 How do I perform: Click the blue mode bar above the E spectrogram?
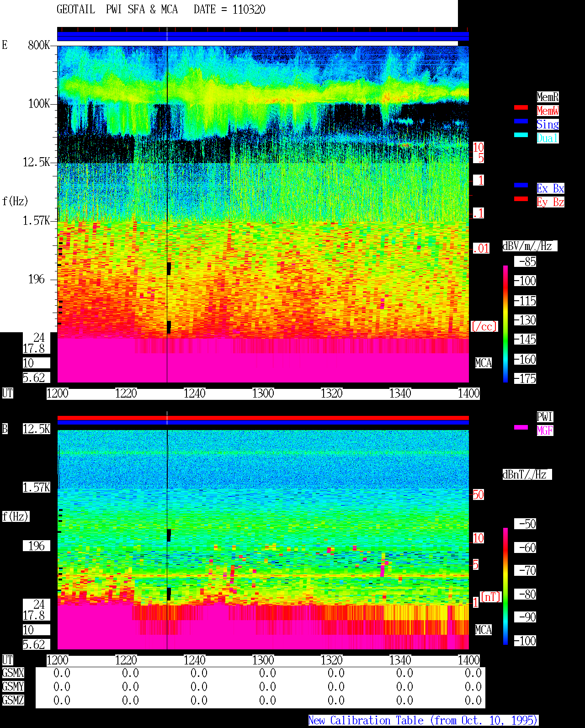[263, 36]
